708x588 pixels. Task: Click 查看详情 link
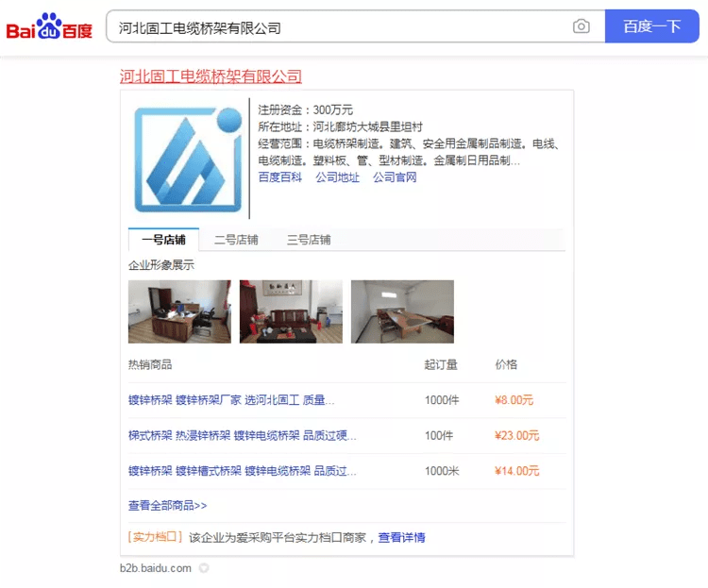(x=401, y=537)
